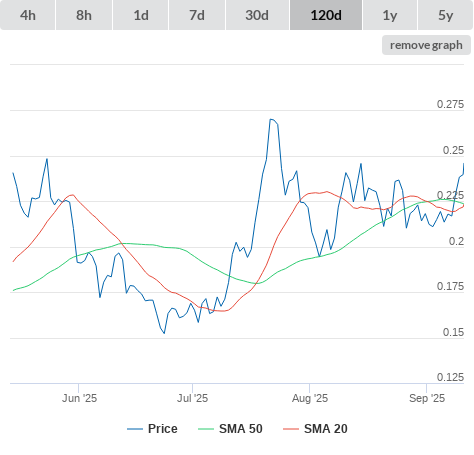The width and height of the screenshot is (474, 455).
Task: Show the 30d price chart
Action: (x=257, y=15)
